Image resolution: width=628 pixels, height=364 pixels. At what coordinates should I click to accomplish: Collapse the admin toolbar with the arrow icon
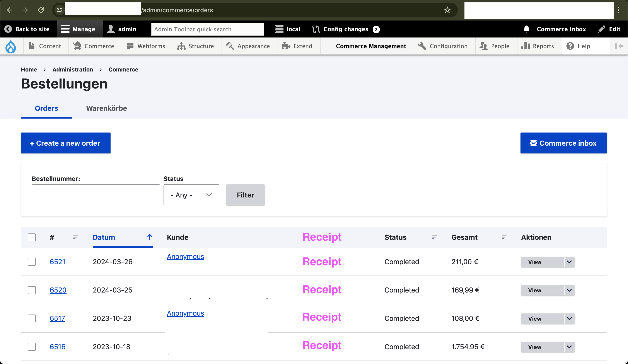point(619,46)
